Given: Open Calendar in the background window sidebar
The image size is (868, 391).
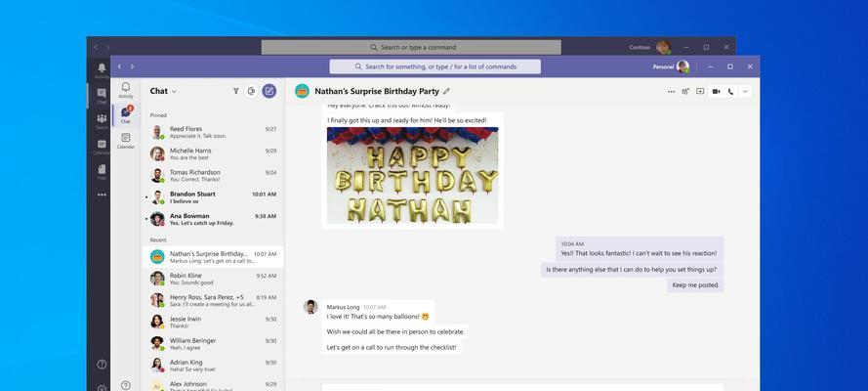Looking at the screenshot, I should (x=102, y=147).
